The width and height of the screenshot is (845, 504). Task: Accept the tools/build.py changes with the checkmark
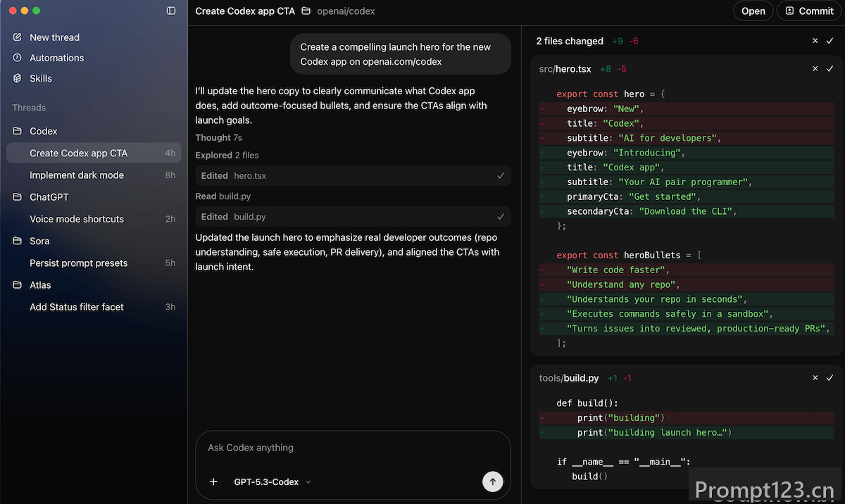830,378
